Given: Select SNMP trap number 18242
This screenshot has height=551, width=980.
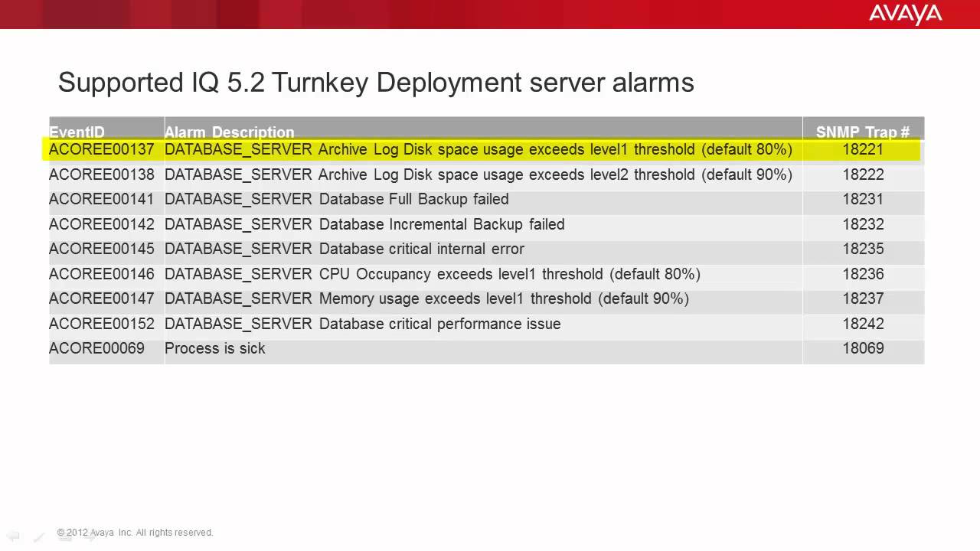Looking at the screenshot, I should [x=863, y=324].
